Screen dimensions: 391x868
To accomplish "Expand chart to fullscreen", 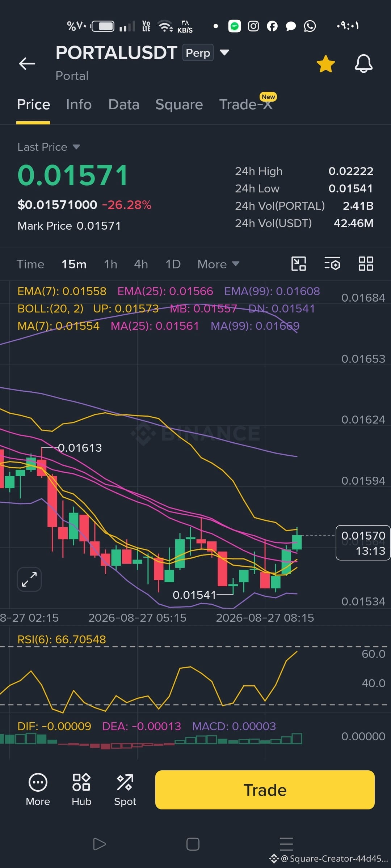I will pos(29,579).
